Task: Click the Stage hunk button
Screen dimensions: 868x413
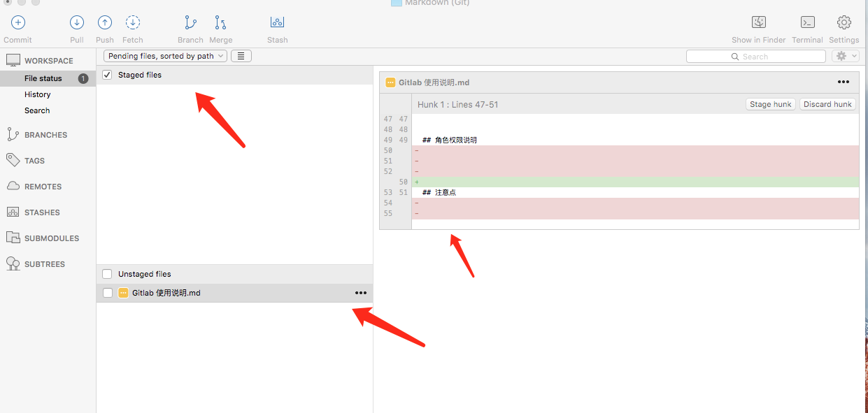Action: click(x=770, y=104)
